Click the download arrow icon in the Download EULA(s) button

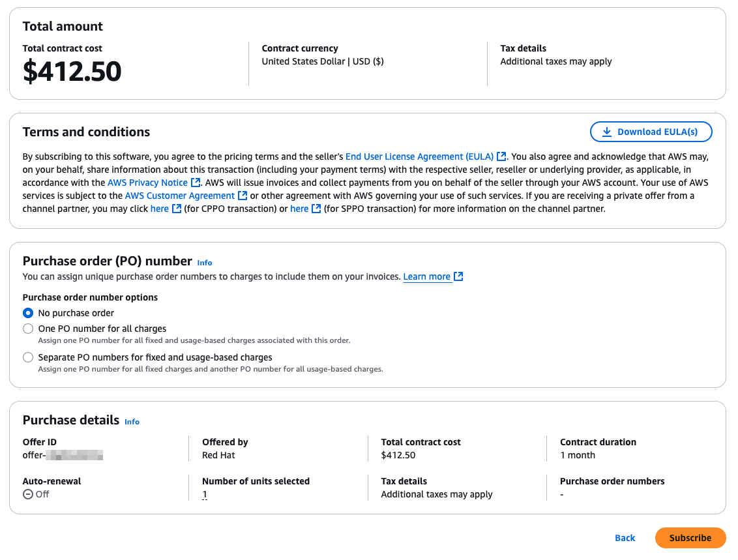(607, 132)
